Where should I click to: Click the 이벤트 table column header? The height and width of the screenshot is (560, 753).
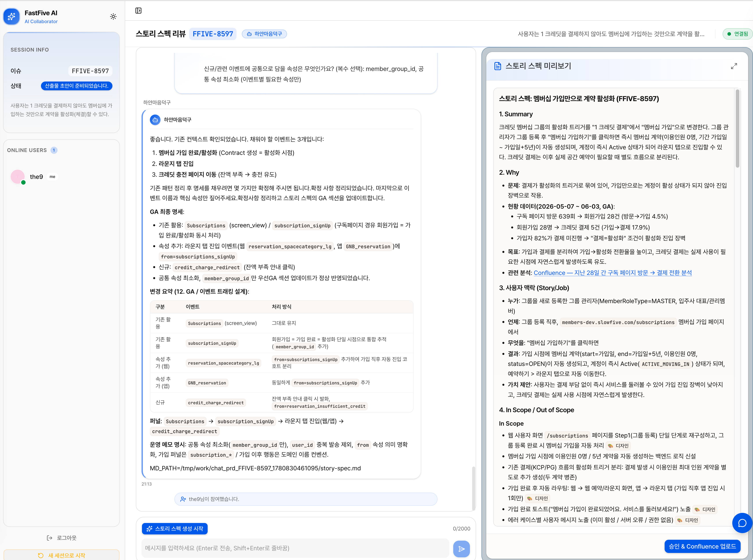[x=192, y=307]
